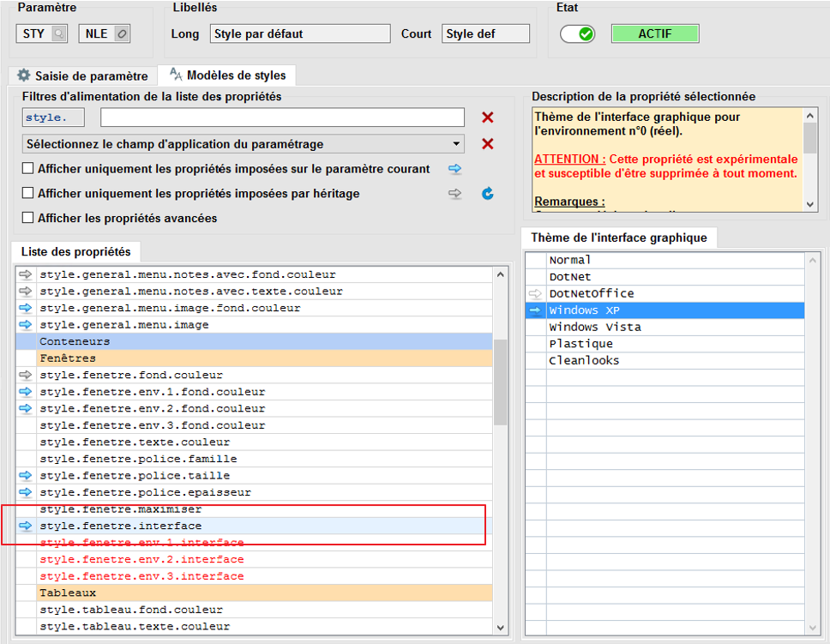Viewport: 830px width, 644px height.
Task: Click the description box up scroll arrow
Action: pyautogui.click(x=810, y=116)
